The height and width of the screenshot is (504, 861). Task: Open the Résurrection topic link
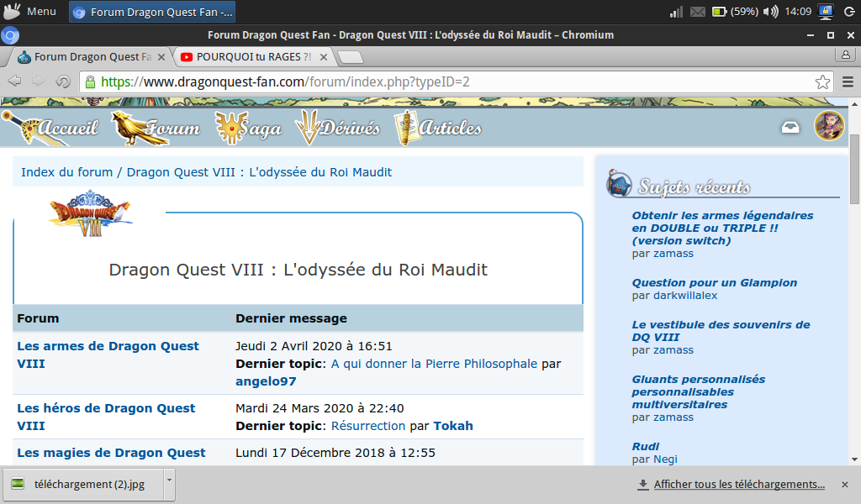pos(368,426)
